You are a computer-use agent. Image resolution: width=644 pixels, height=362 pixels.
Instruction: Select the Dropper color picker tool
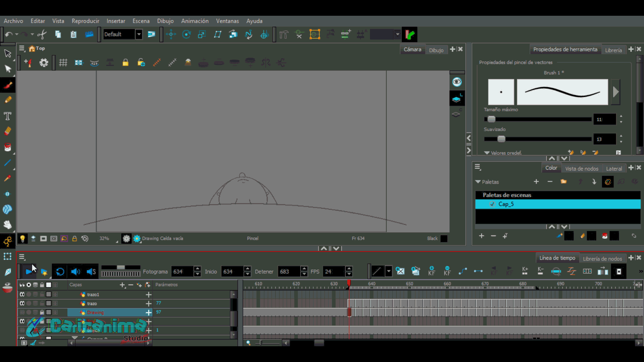8,178
